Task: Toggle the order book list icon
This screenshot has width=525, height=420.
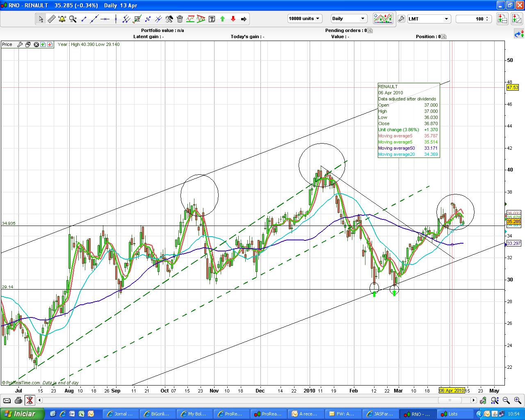Action: [502, 18]
